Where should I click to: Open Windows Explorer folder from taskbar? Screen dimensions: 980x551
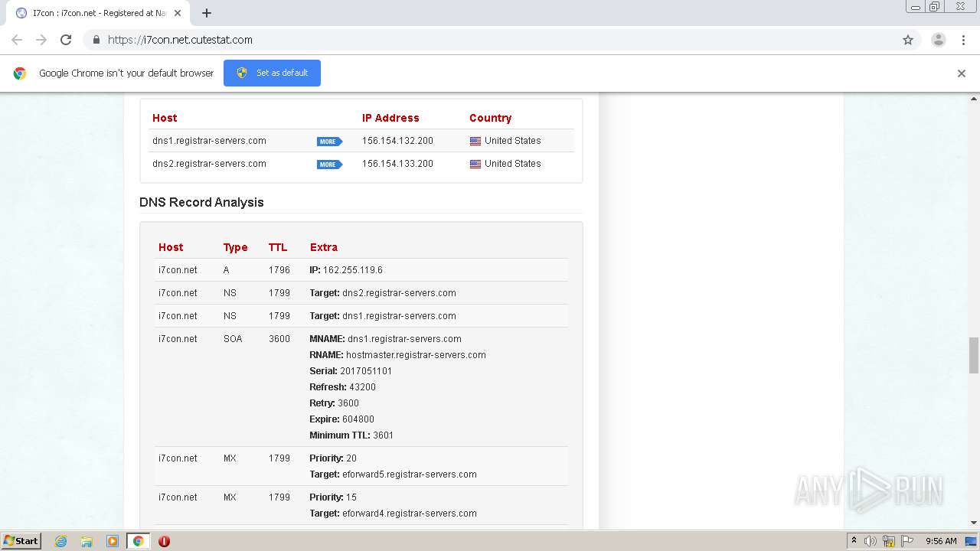(x=87, y=541)
